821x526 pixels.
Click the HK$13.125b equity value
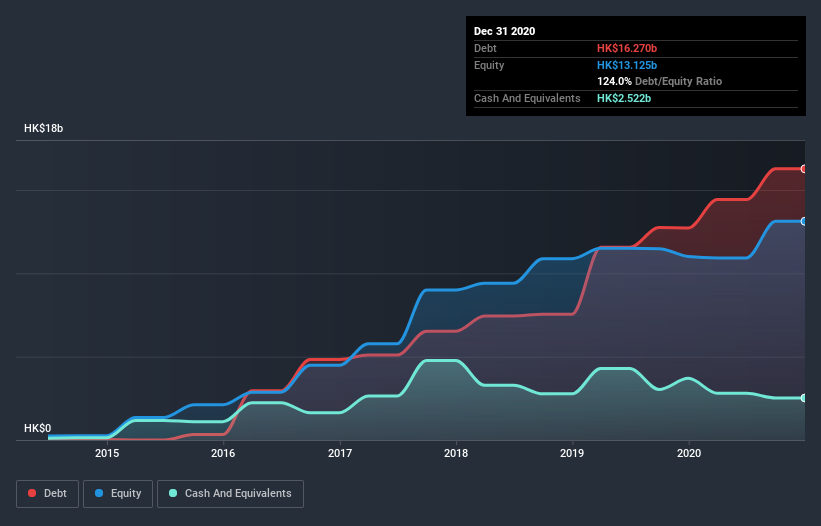pos(627,65)
